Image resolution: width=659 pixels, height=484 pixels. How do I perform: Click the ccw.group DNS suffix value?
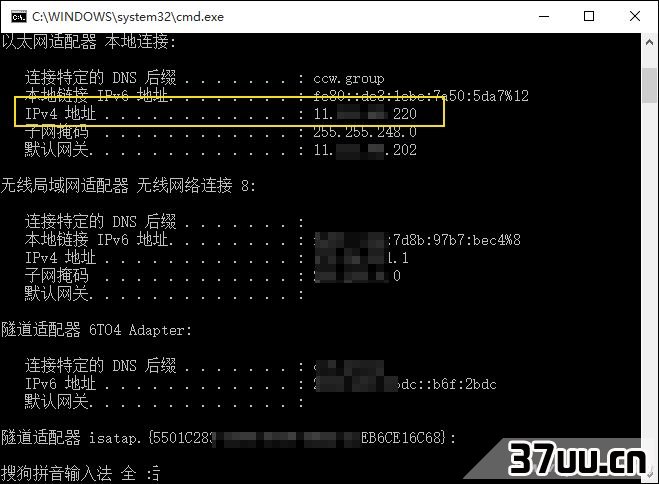click(x=348, y=79)
